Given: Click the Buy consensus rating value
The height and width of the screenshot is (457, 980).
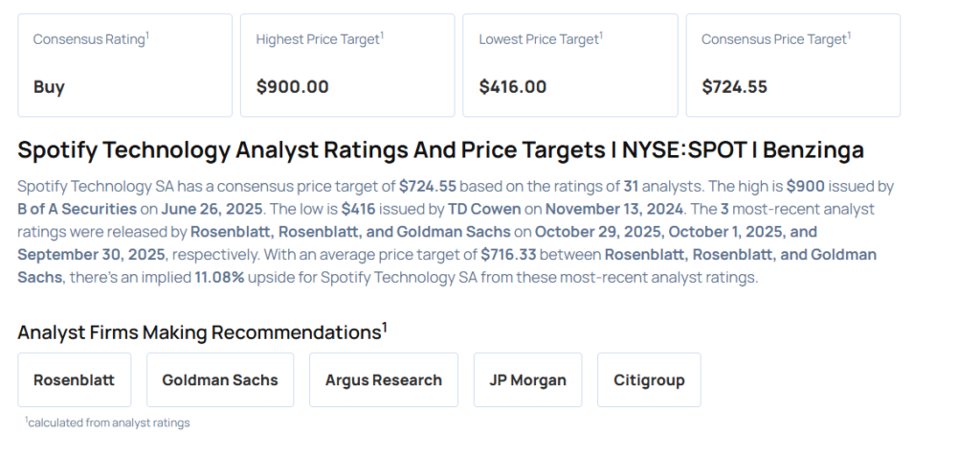Looking at the screenshot, I should click(x=49, y=87).
